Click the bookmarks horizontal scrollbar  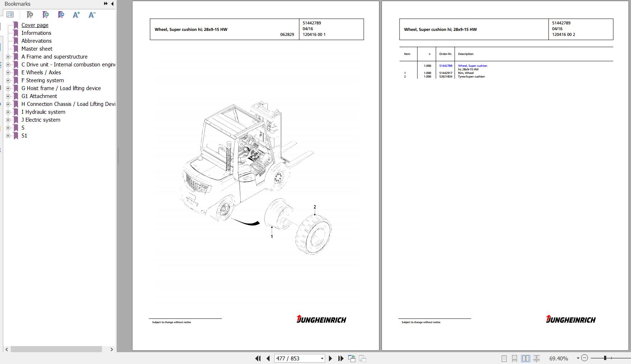56,349
